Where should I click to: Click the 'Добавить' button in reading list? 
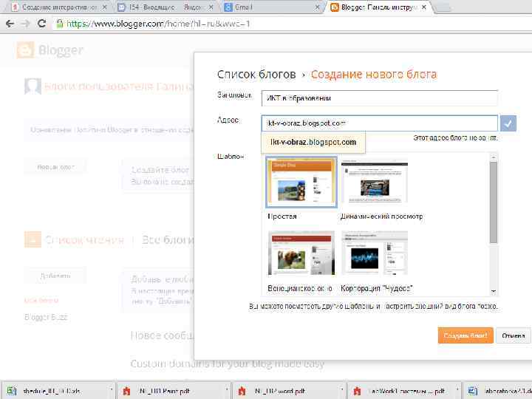(55, 276)
